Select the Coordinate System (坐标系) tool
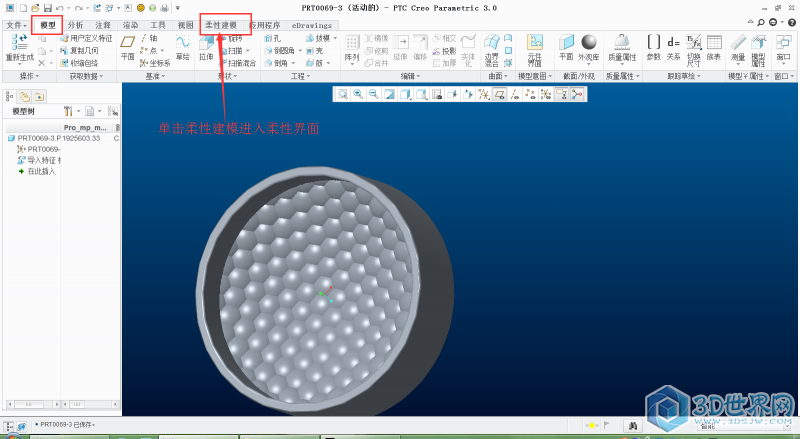Screen dimensions: 800x439 pyautogui.click(x=155, y=63)
